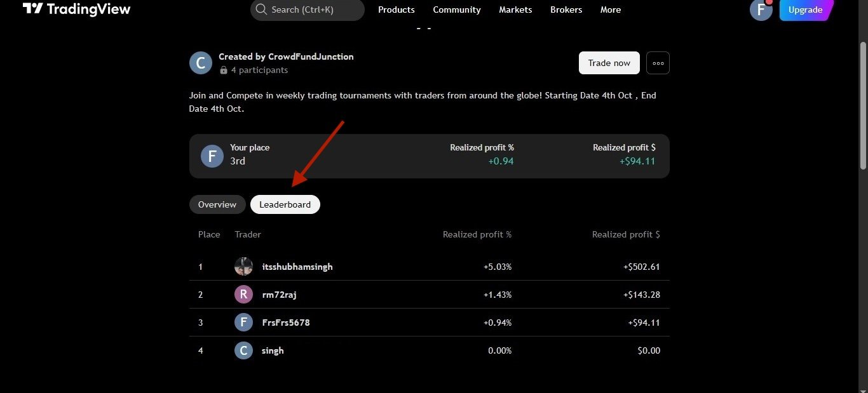
Task: Open the three-dots more options button
Action: [x=658, y=63]
